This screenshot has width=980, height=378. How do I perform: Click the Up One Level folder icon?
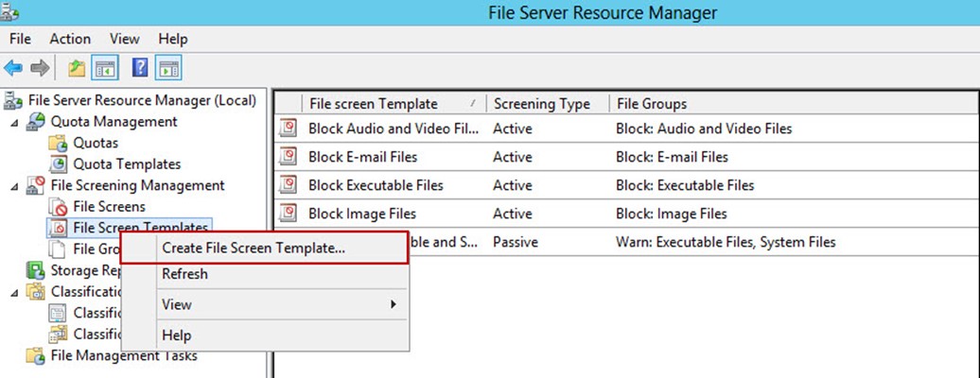[77, 68]
